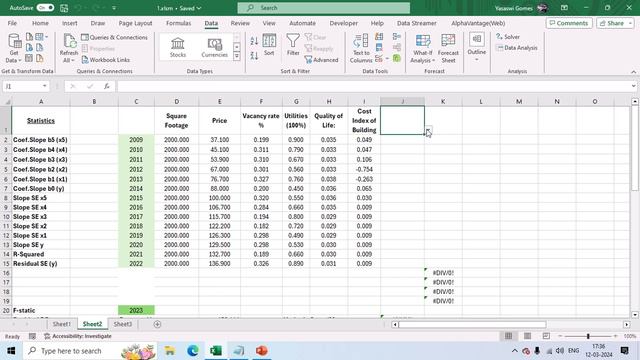Open What-If Analysis
This screenshot has width=640, height=360.
point(422,48)
